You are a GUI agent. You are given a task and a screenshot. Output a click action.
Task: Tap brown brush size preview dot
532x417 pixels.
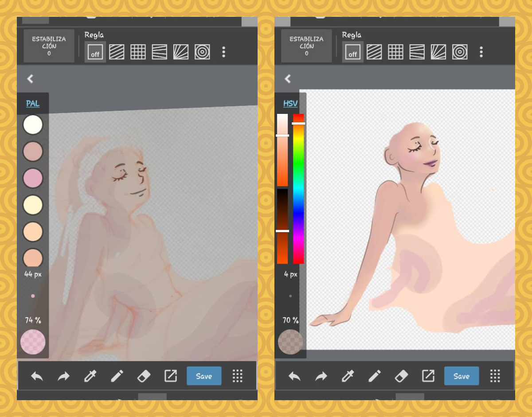click(x=290, y=296)
